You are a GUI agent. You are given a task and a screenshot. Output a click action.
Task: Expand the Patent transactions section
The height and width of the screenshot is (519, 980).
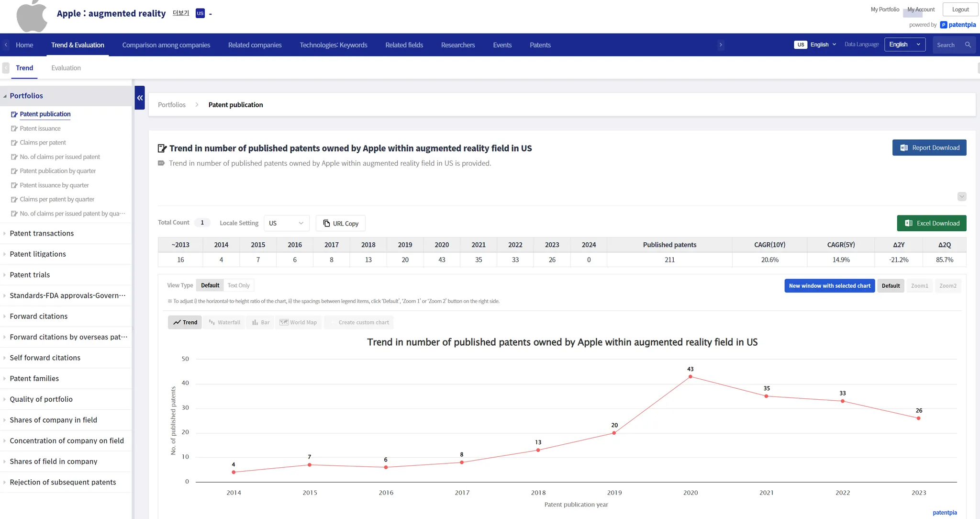(x=42, y=234)
